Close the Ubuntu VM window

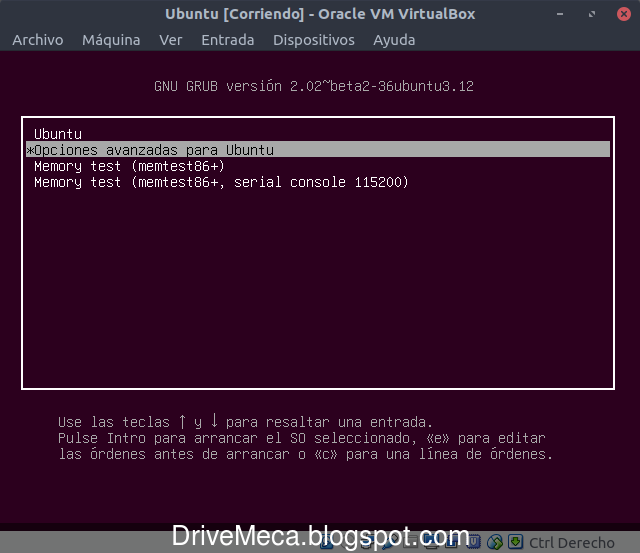tap(624, 14)
